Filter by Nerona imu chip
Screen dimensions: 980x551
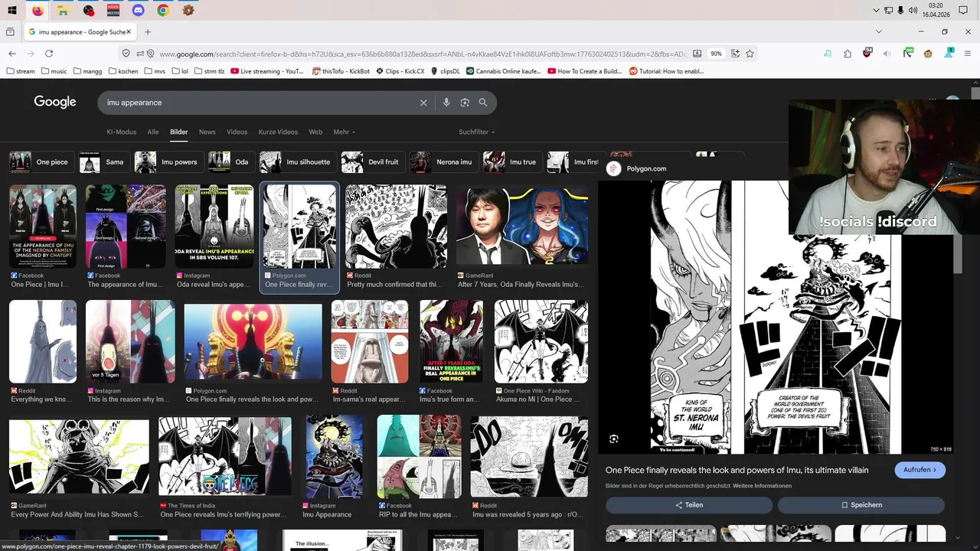[x=443, y=162]
